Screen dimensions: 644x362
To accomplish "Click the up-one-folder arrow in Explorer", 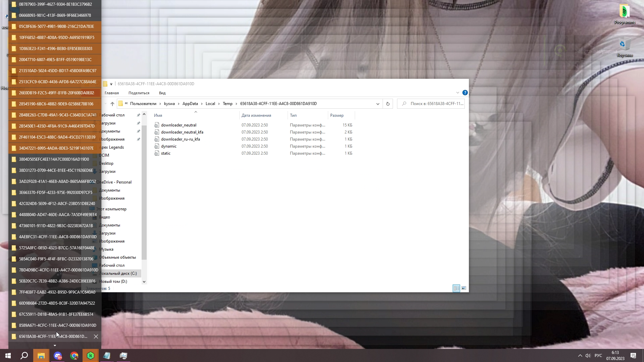I will [x=112, y=104].
